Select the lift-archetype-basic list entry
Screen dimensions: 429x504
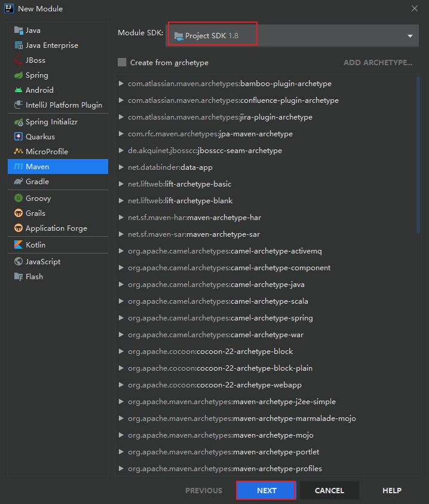198,184
